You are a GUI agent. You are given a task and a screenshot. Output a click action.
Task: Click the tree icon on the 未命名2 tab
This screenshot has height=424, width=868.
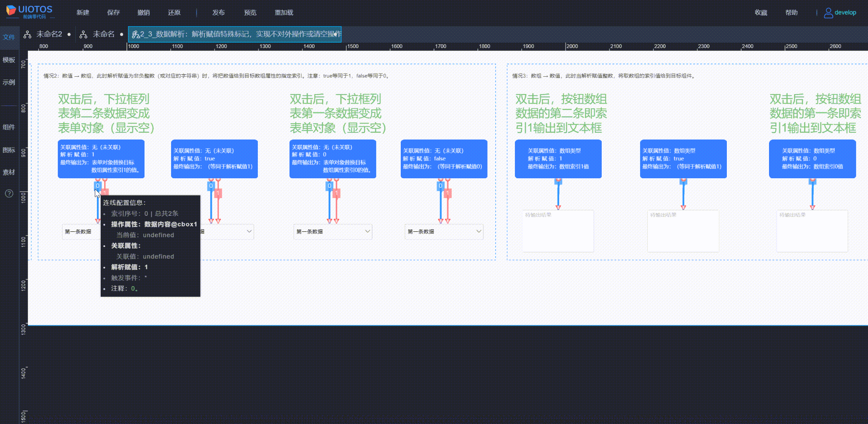[x=27, y=35]
